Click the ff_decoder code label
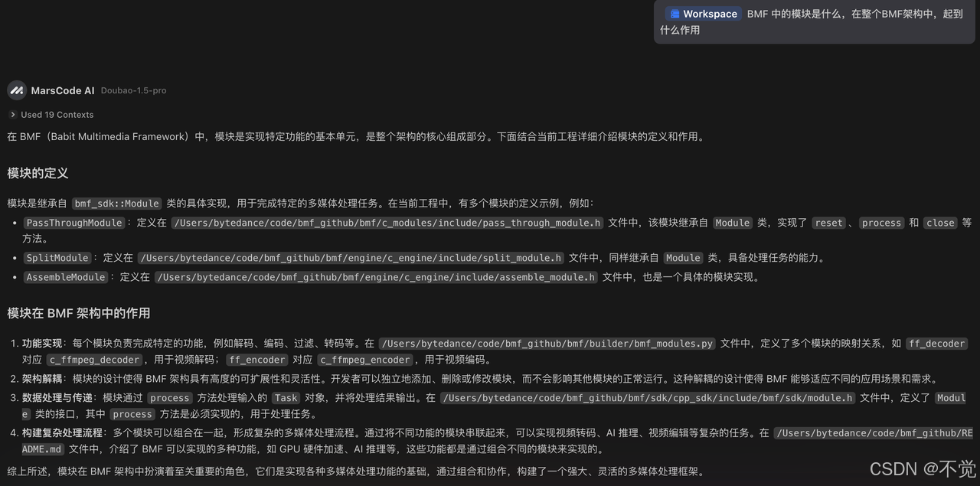Image resolution: width=980 pixels, height=486 pixels. [x=937, y=344]
